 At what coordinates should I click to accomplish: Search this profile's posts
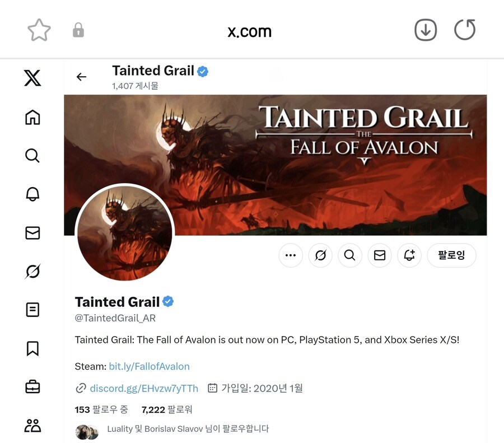tap(349, 255)
